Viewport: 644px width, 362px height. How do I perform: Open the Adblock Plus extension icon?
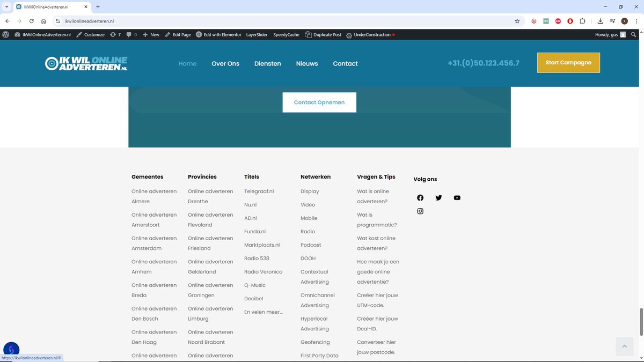pyautogui.click(x=558, y=21)
